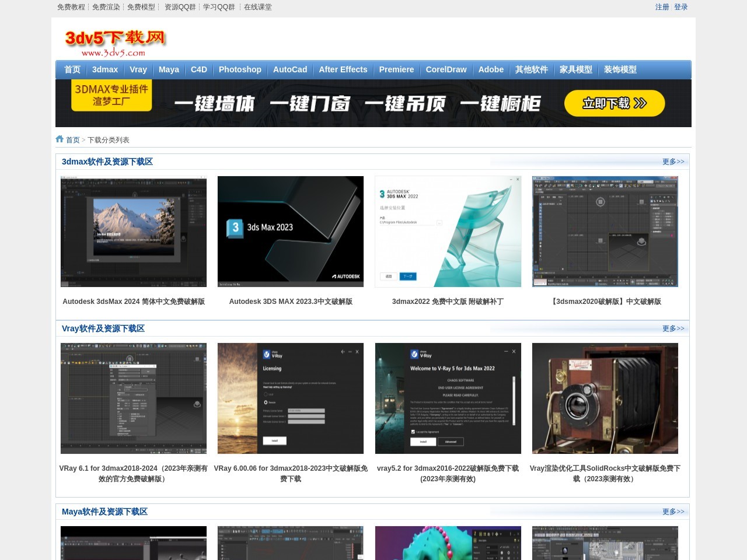Click the 立即下载 banner button
The height and width of the screenshot is (560, 747).
615,103
